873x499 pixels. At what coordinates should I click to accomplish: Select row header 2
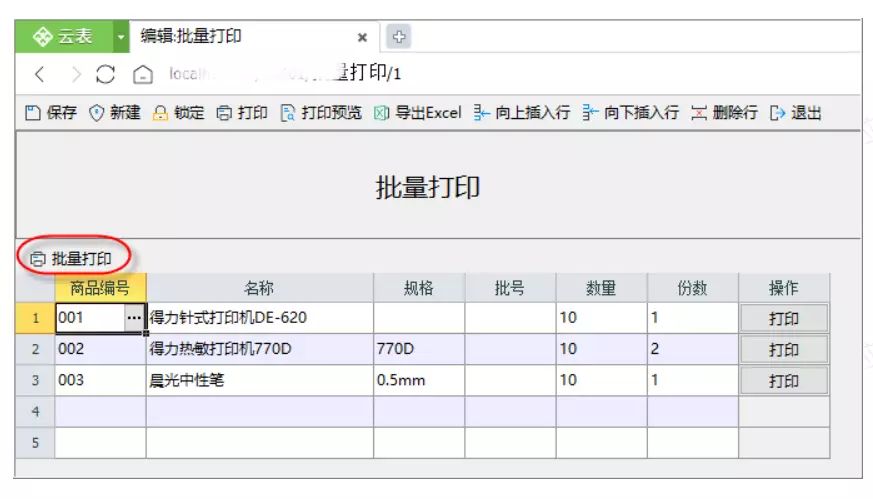pyautogui.click(x=35, y=349)
